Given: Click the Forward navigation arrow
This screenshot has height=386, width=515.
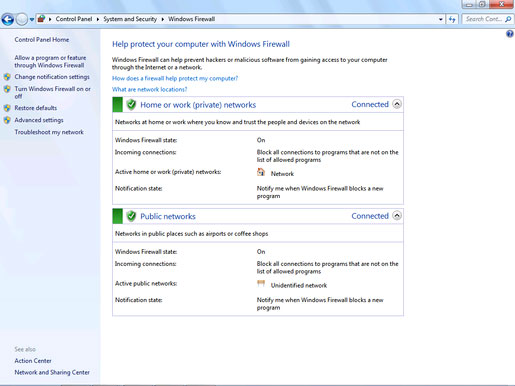Looking at the screenshot, I should (x=22, y=19).
